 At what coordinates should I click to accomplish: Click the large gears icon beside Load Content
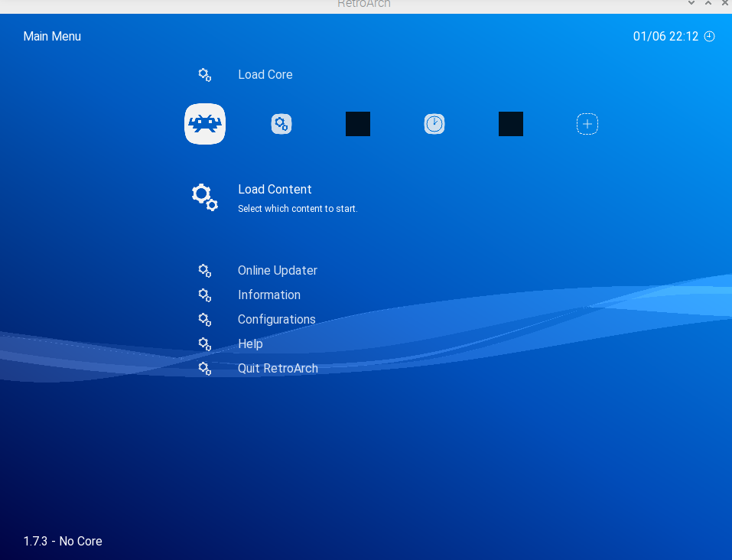(x=204, y=197)
